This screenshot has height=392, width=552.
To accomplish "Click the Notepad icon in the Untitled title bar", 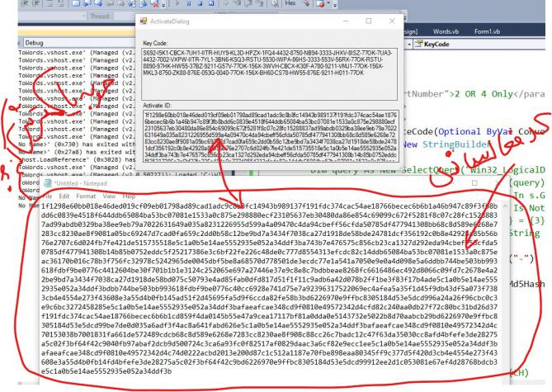I will [48, 183].
